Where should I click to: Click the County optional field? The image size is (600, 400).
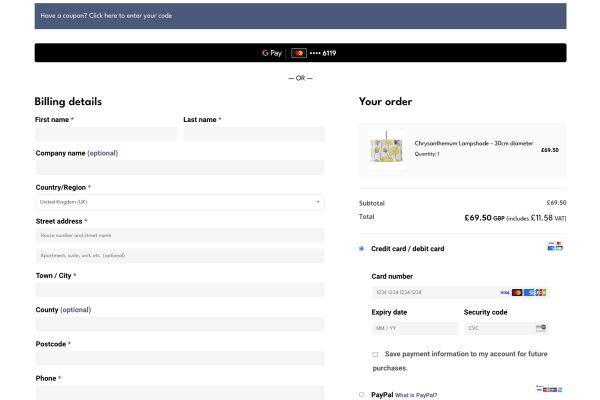(x=180, y=324)
